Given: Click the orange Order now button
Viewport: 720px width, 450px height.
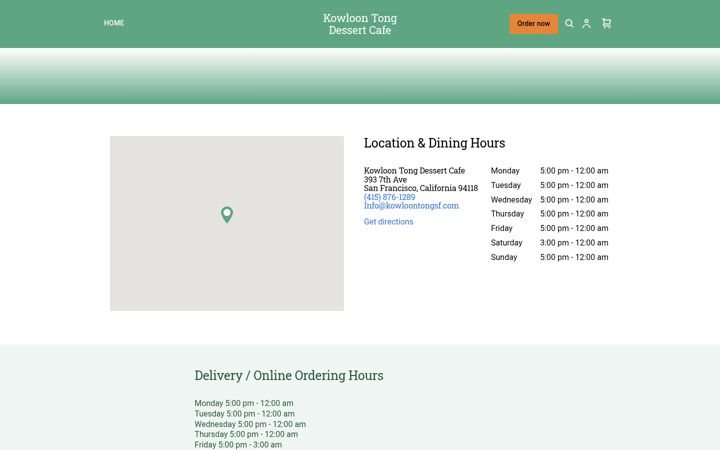Looking at the screenshot, I should [x=534, y=23].
